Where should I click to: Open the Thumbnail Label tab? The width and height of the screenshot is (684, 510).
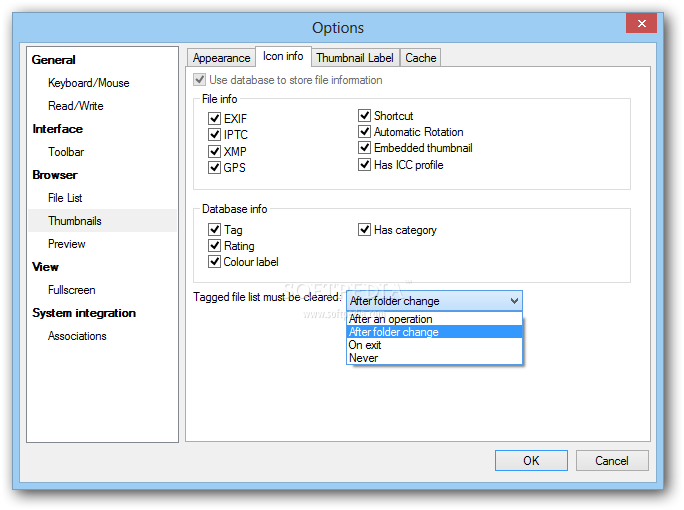[356, 58]
